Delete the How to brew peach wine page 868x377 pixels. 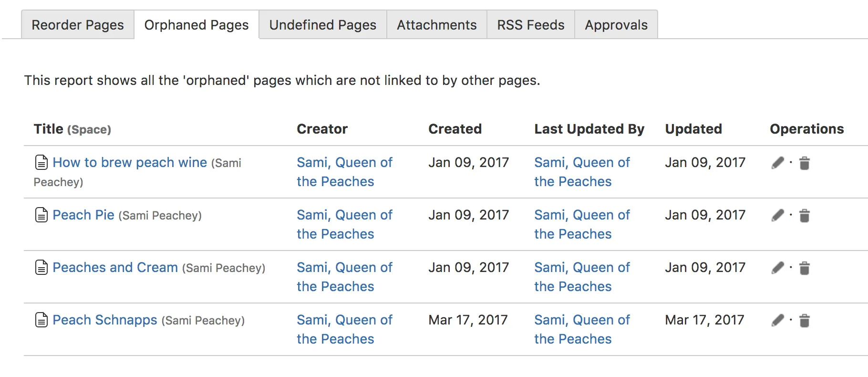pyautogui.click(x=805, y=163)
